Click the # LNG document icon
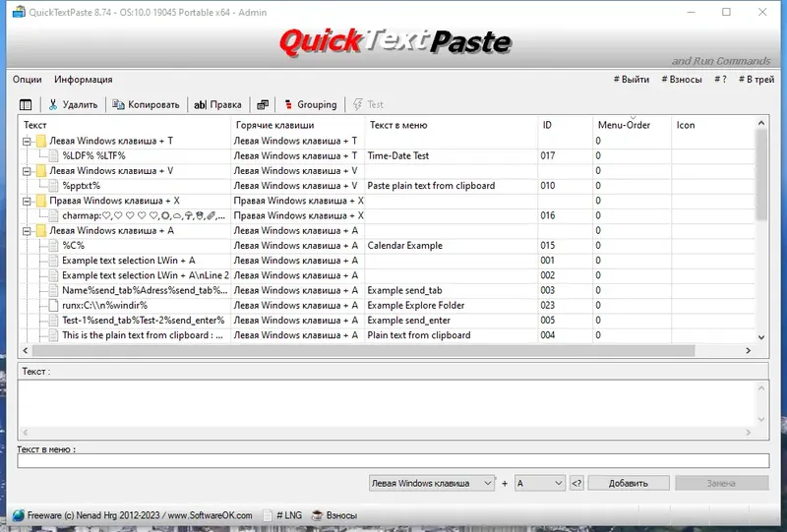 (x=268, y=515)
